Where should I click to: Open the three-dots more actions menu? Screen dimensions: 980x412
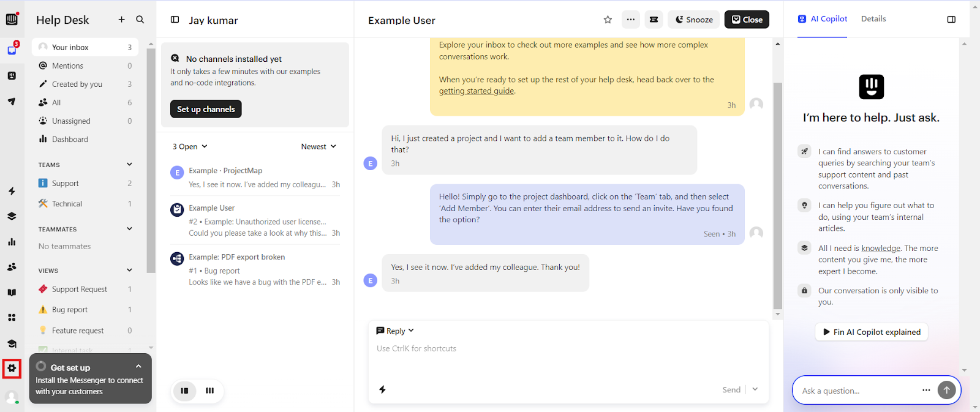tap(630, 20)
